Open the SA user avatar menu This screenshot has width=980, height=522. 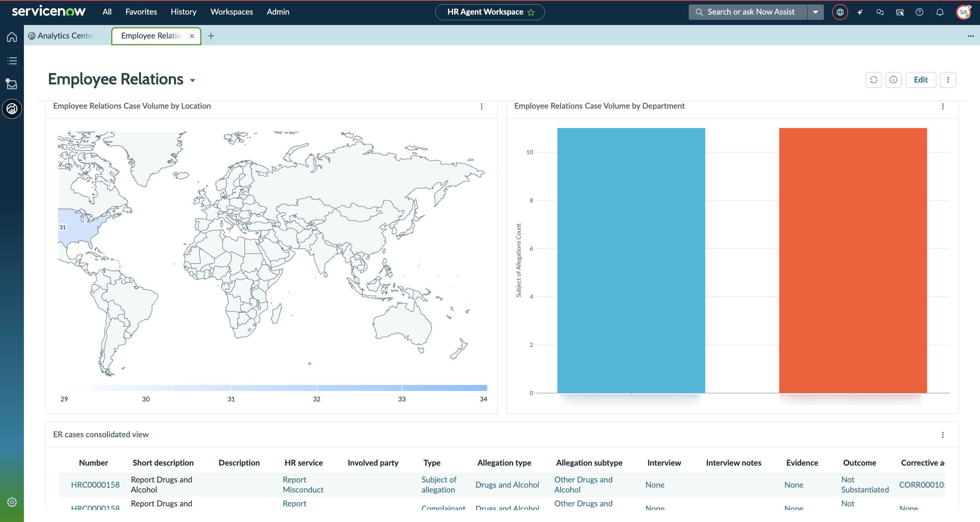963,12
